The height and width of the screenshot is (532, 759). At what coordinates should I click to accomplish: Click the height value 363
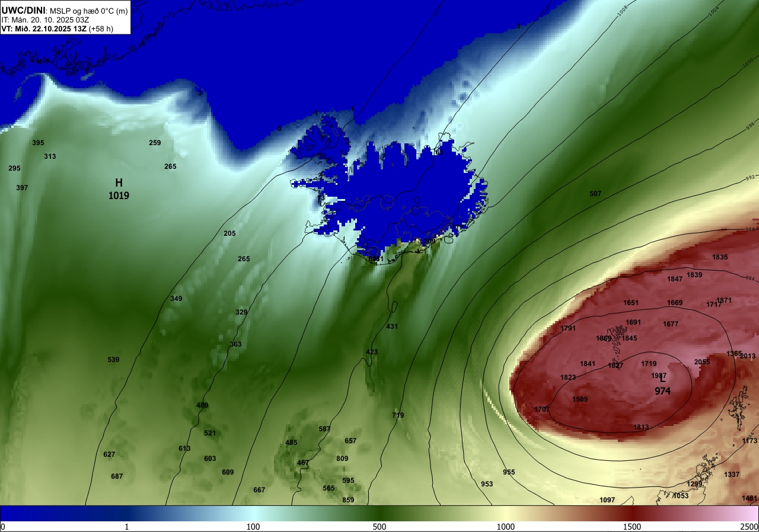(235, 344)
